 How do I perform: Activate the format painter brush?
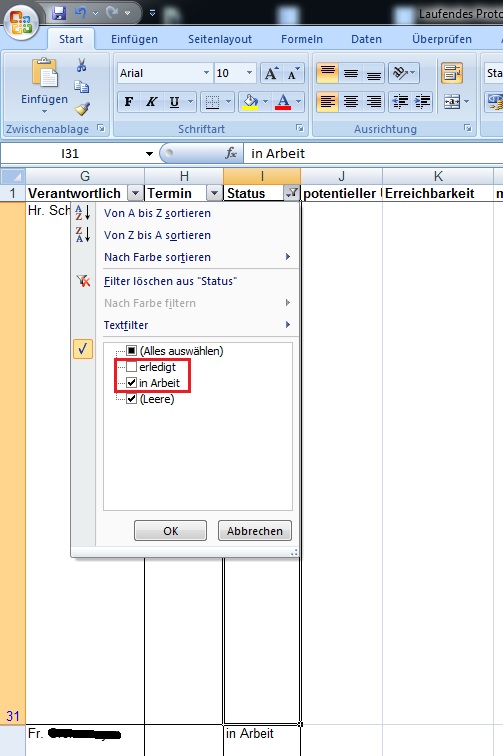(x=82, y=108)
